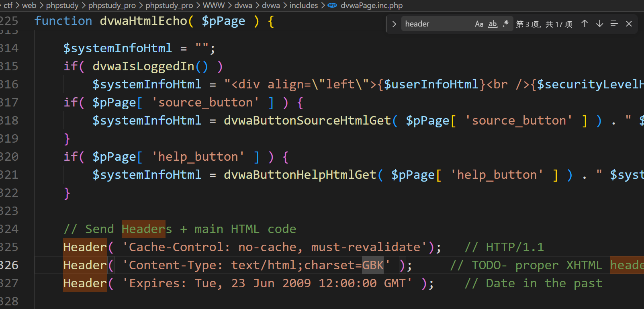Click 'Header' on the Cache-Control line

pos(85,247)
